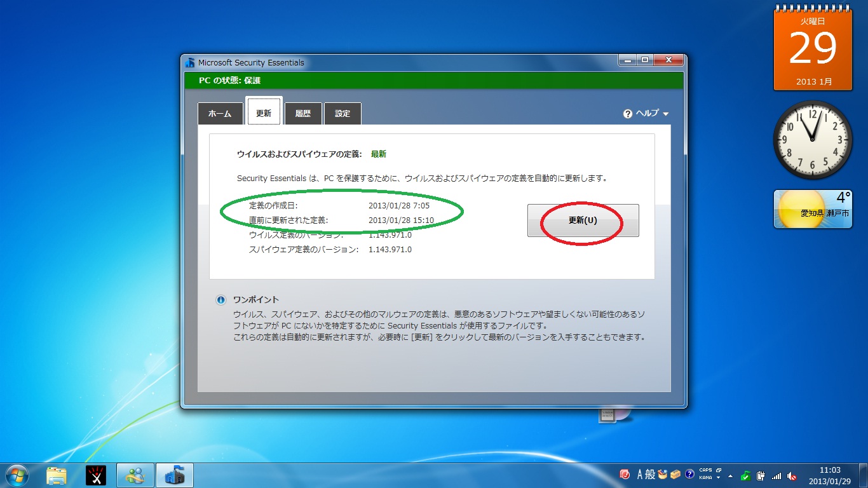Click the Security Essentials title bar icon
Image resolution: width=868 pixels, height=488 pixels.
(x=190, y=62)
